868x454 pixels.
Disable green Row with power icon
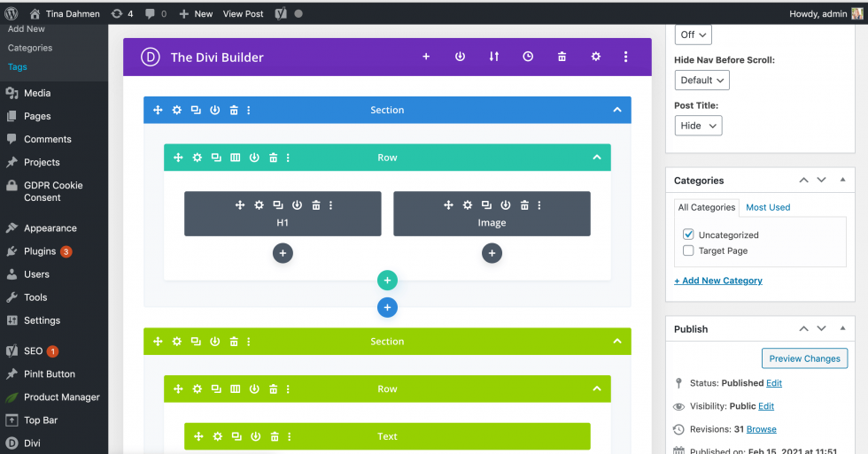254,389
